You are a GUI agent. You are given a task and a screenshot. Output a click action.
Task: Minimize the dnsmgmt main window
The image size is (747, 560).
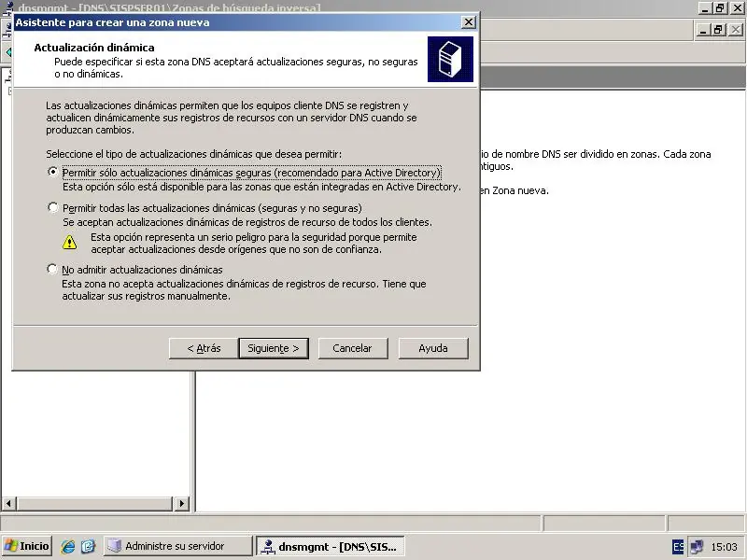[x=706, y=7]
